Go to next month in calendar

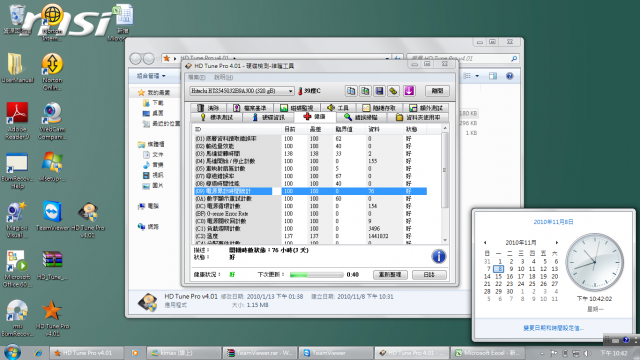(556, 242)
